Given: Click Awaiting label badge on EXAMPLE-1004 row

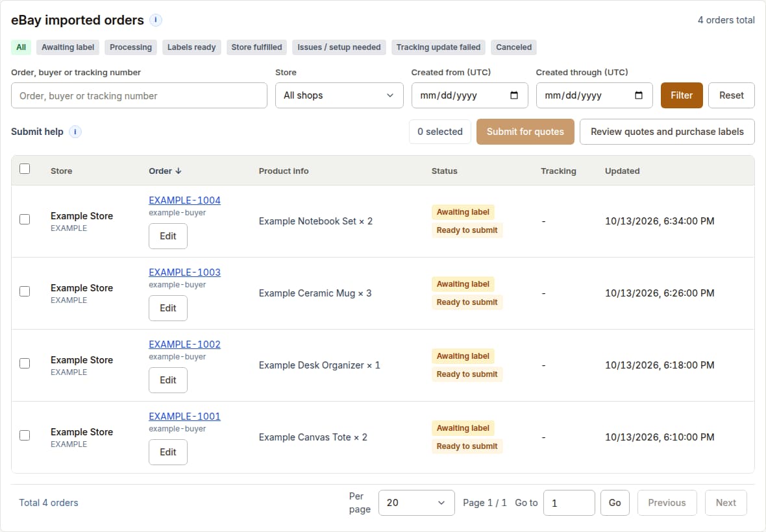Looking at the screenshot, I should tap(463, 212).
